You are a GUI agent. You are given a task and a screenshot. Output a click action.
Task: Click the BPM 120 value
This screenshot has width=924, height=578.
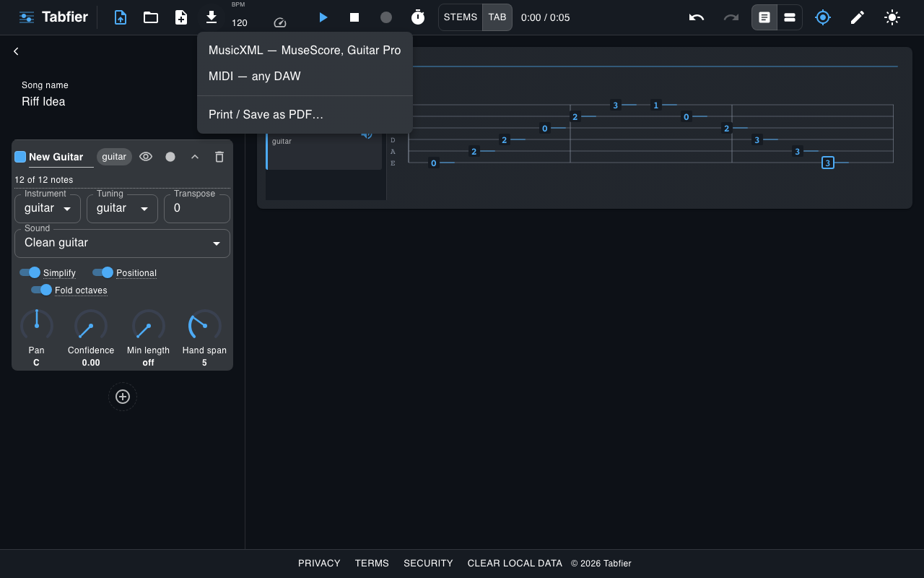tap(240, 23)
